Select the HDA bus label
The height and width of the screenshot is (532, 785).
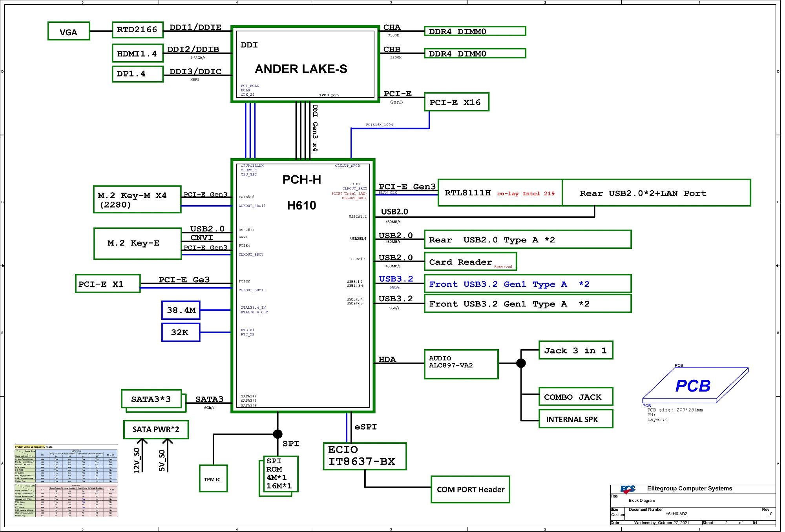click(x=387, y=359)
